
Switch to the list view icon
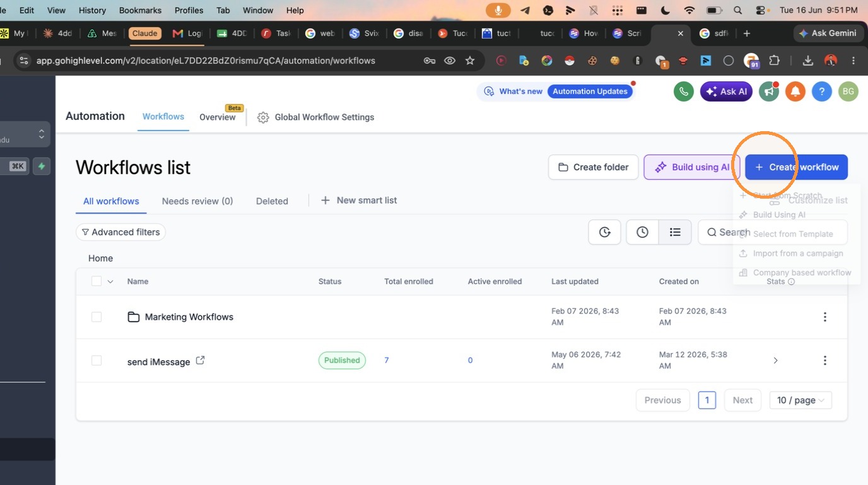pos(675,232)
